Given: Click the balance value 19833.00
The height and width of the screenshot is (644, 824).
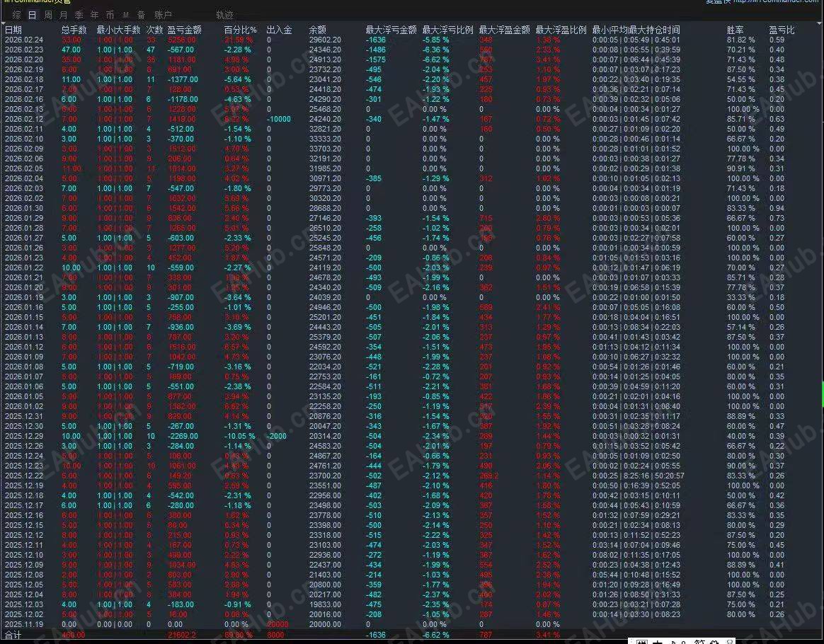Looking at the screenshot, I should click(x=325, y=604).
